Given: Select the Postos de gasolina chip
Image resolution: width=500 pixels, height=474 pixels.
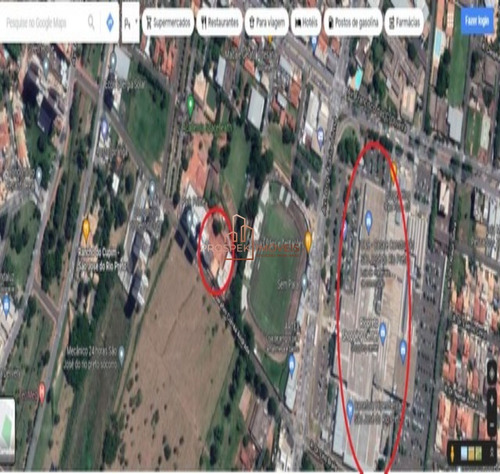Looking at the screenshot, I should tap(353, 22).
